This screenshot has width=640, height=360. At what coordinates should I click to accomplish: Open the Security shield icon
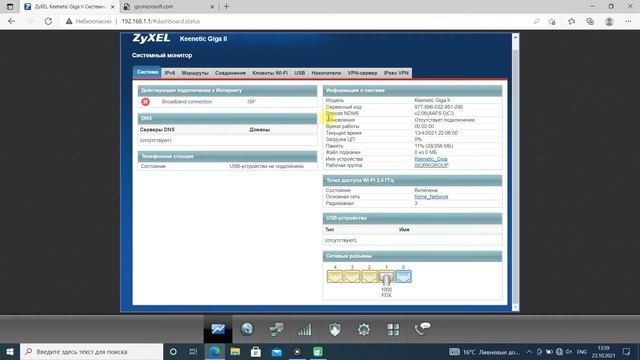coord(334,329)
